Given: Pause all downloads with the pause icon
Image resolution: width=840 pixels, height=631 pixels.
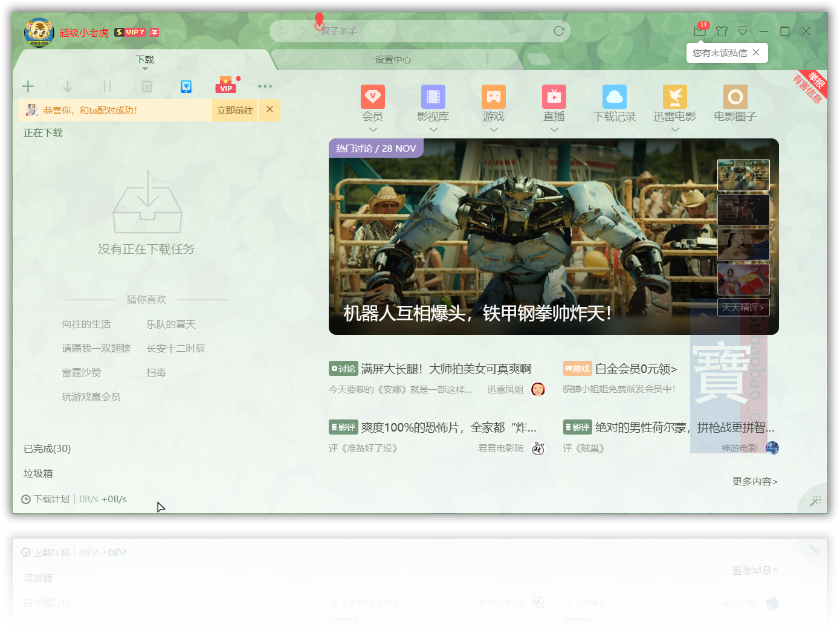Looking at the screenshot, I should click(x=107, y=86).
